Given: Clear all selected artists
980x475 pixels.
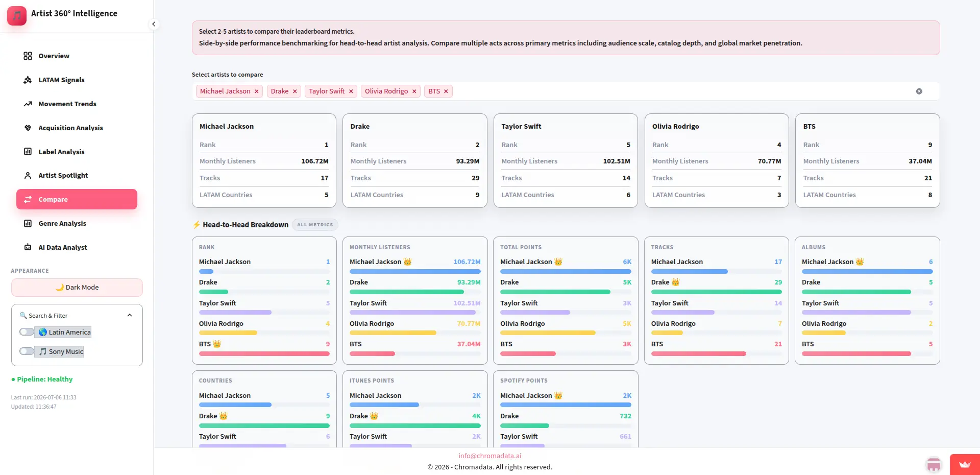Looking at the screenshot, I should (x=919, y=91).
